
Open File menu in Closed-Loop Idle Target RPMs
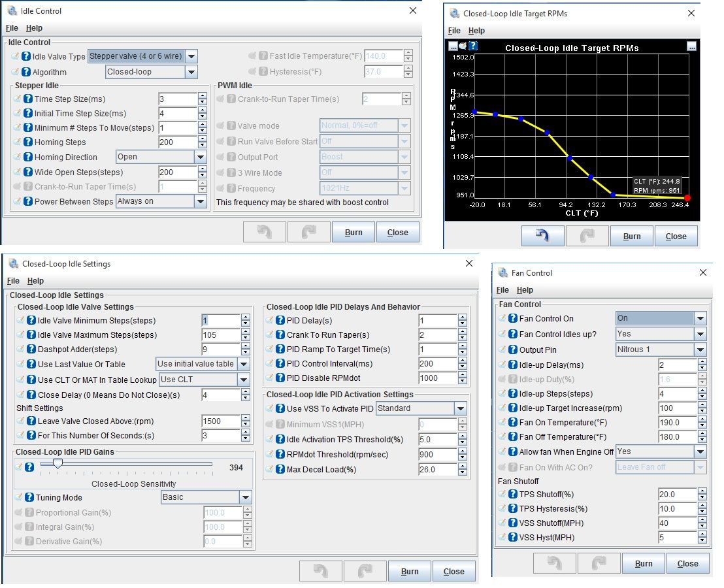[x=454, y=31]
